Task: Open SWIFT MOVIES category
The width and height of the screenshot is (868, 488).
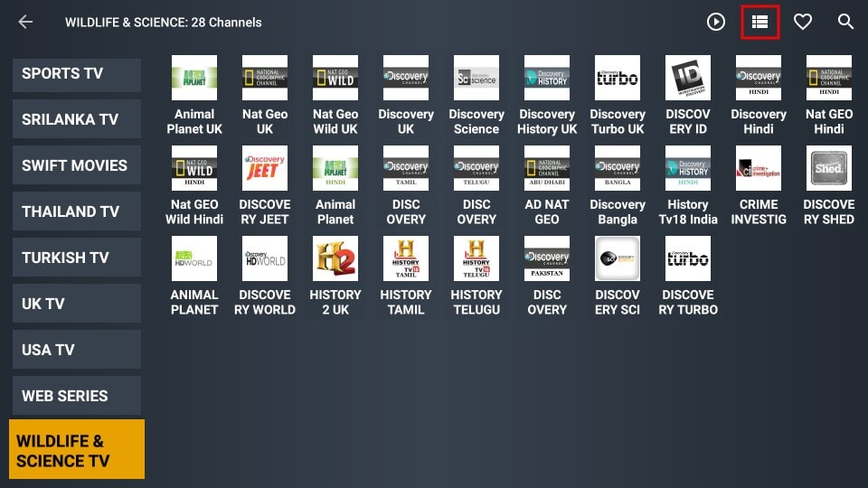Action: click(77, 165)
